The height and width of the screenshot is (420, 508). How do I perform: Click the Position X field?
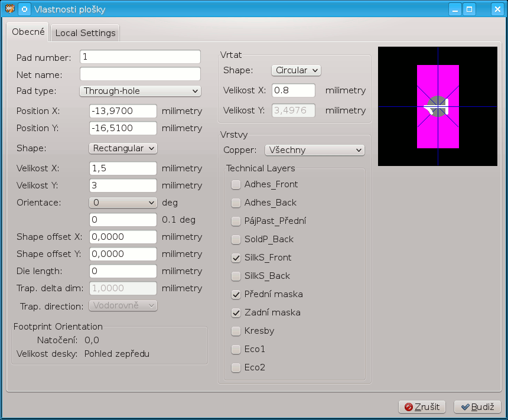pos(123,111)
